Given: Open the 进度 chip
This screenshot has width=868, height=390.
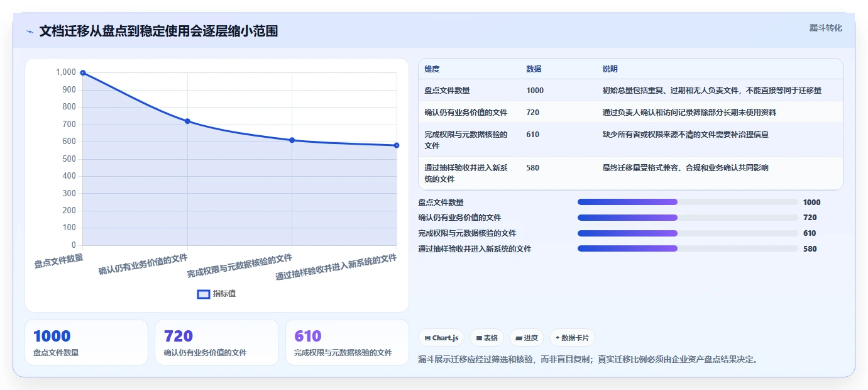Looking at the screenshot, I should [x=527, y=338].
